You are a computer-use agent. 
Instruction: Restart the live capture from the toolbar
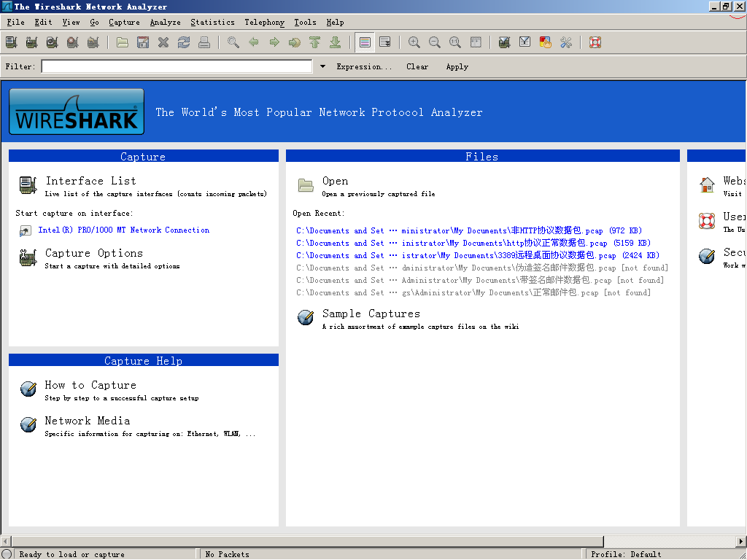click(93, 42)
